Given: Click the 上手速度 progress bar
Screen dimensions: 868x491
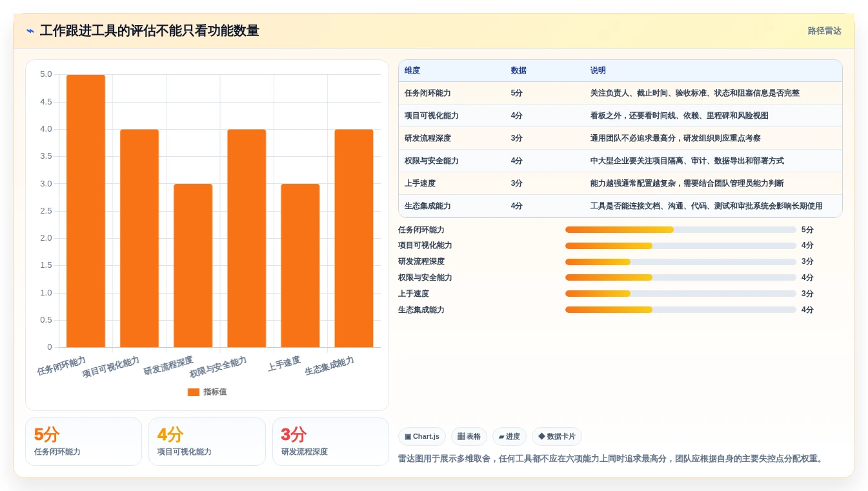Looking at the screenshot, I should pos(680,294).
